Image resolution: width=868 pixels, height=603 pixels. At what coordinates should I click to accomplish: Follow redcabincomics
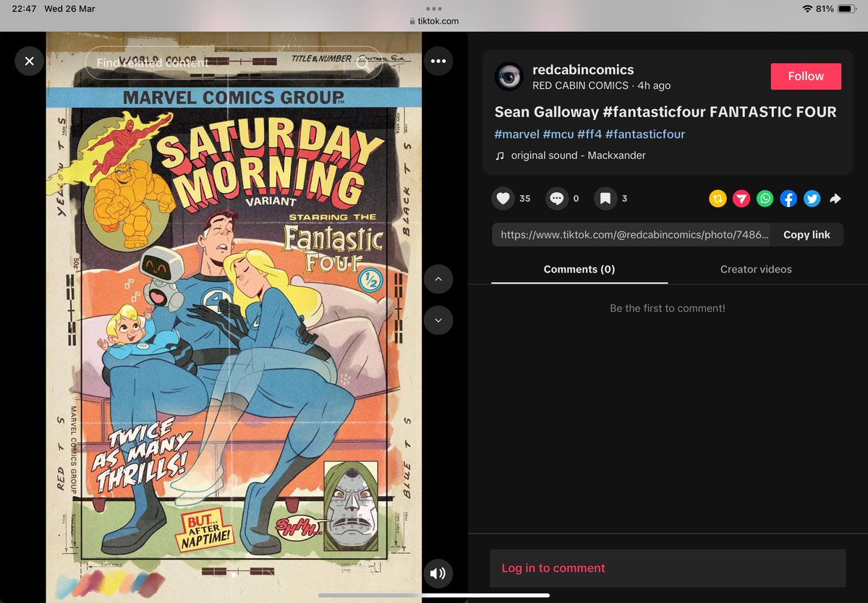(x=806, y=76)
